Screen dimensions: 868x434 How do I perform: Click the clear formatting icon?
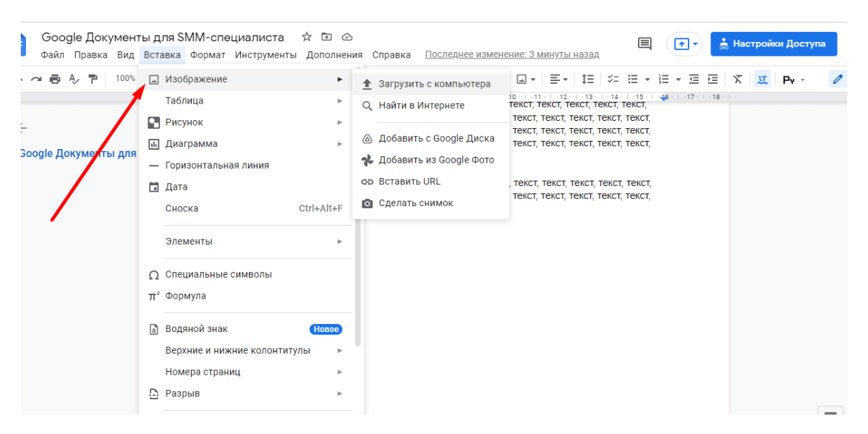coord(738,79)
